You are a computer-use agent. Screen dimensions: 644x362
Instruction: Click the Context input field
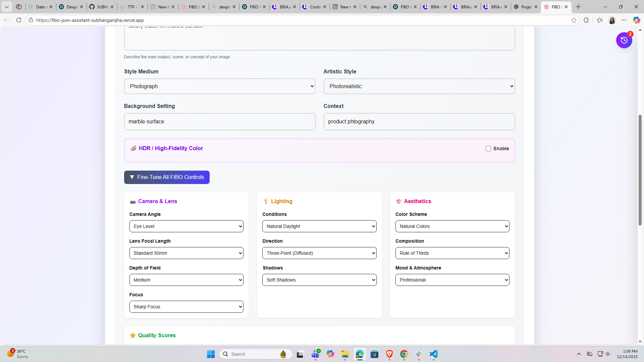[x=419, y=122]
